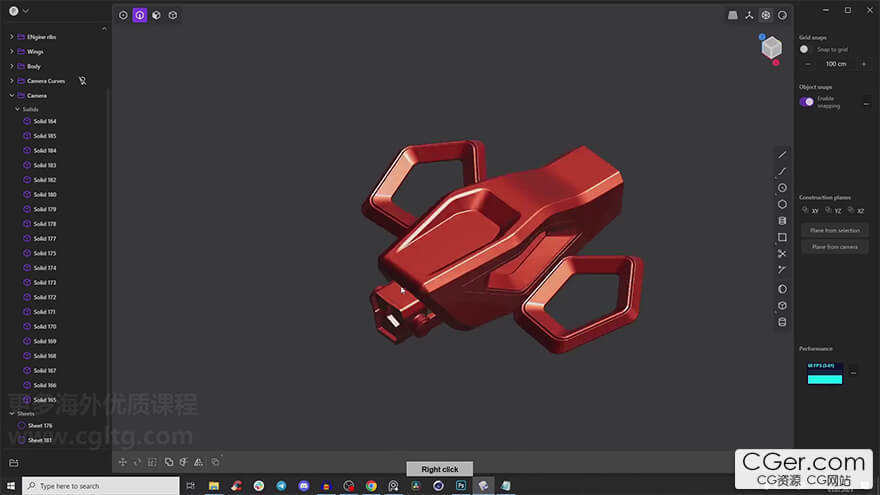
Task: Click the view orientation cube
Action: [x=772, y=48]
